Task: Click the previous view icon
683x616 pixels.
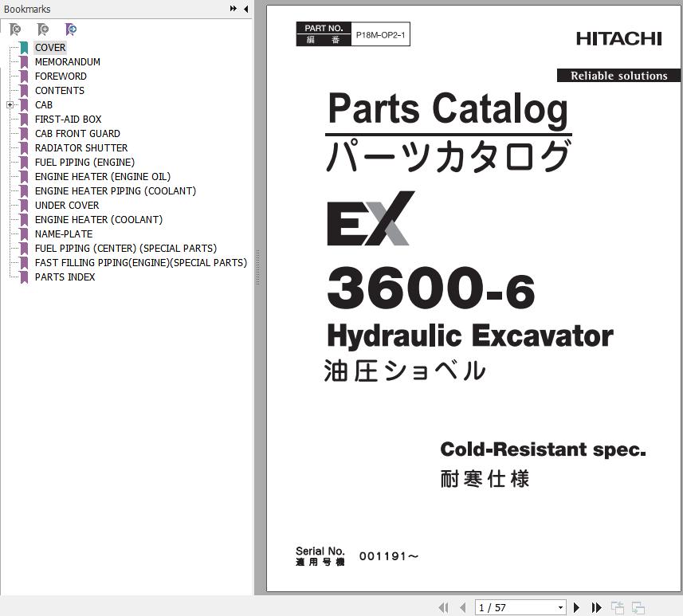Action: [x=617, y=607]
